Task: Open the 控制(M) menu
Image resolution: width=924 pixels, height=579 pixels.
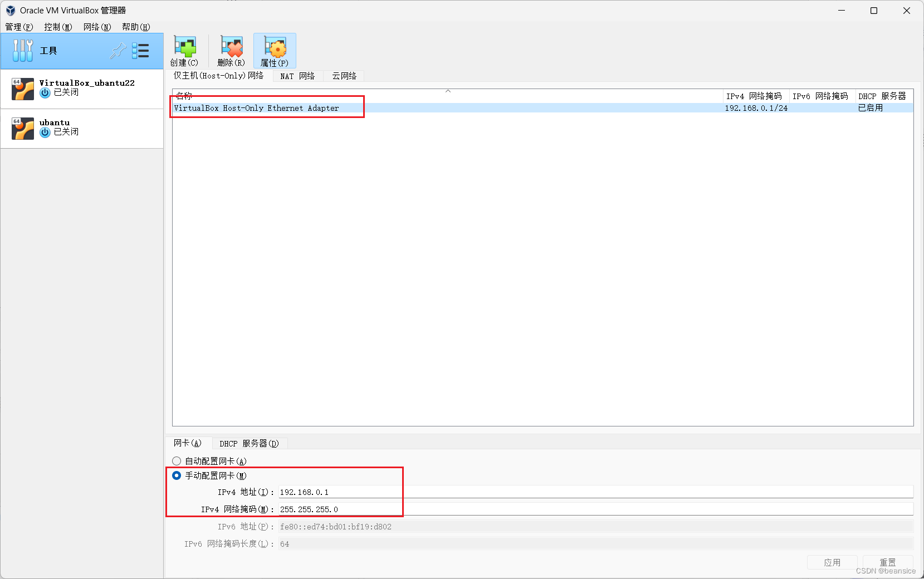Action: 58,27
